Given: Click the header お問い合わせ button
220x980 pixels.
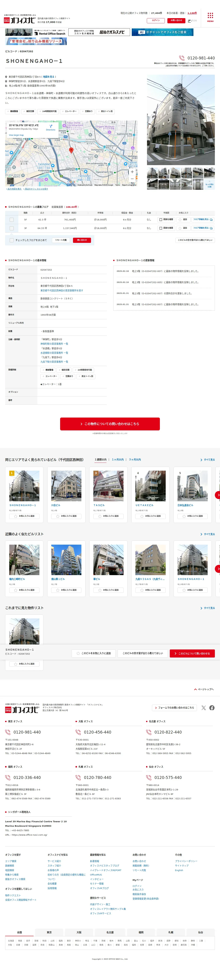Looking at the screenshot, I should coord(177,21).
